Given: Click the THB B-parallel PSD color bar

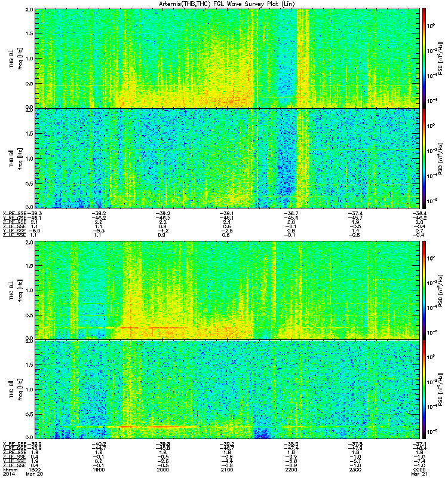Looking at the screenshot, I should point(424,158).
